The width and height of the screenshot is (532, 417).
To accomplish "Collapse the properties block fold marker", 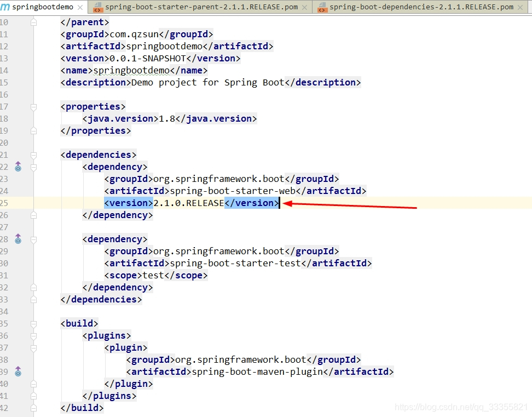I will [x=33, y=107].
